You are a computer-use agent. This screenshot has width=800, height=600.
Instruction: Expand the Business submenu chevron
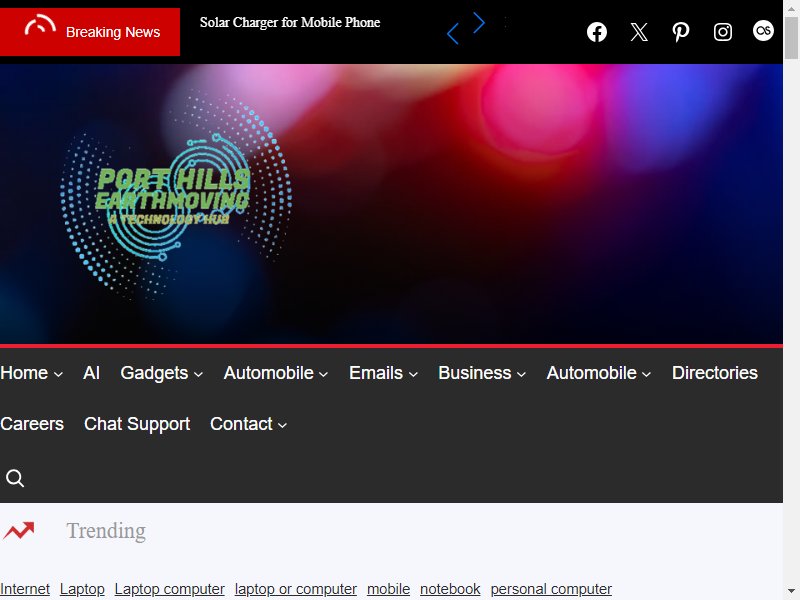(x=521, y=374)
